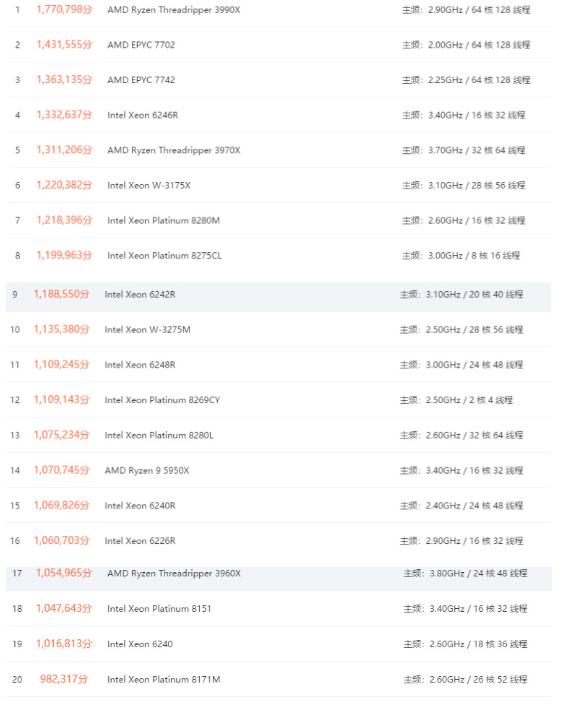561x705 pixels.
Task: Select Intel Xeon Platinum 8280L
Action: (x=159, y=435)
